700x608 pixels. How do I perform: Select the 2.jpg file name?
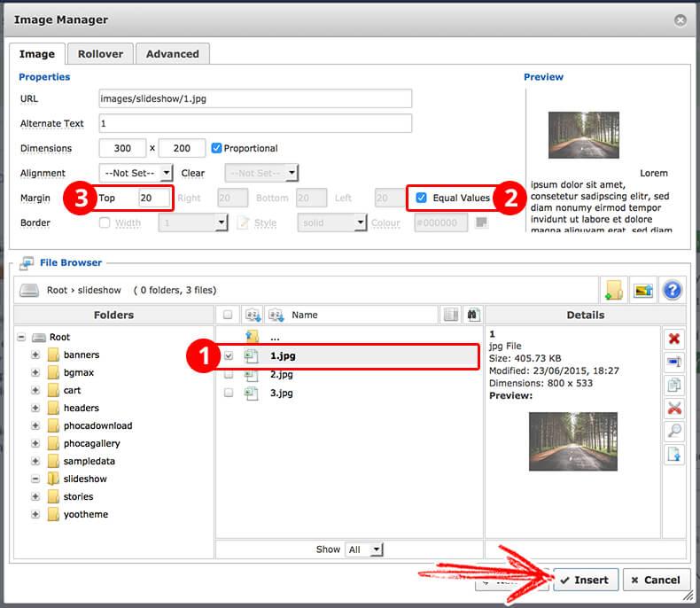point(281,375)
